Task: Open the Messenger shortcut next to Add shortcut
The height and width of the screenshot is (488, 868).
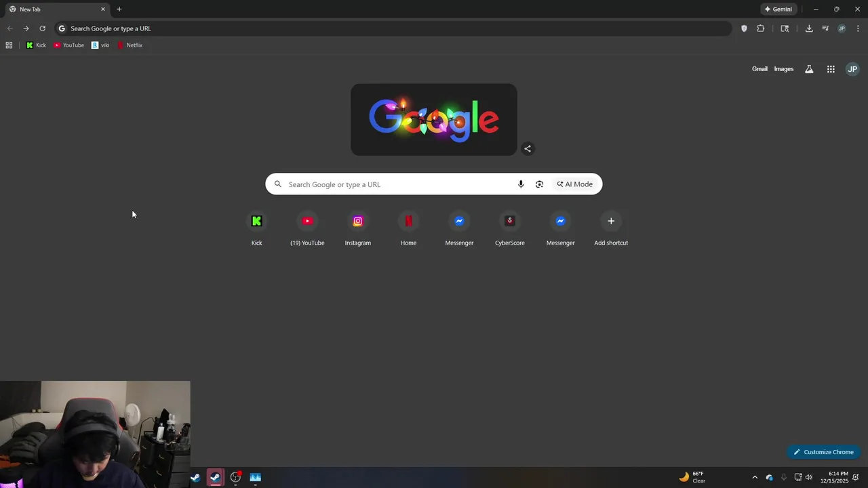Action: tap(560, 229)
